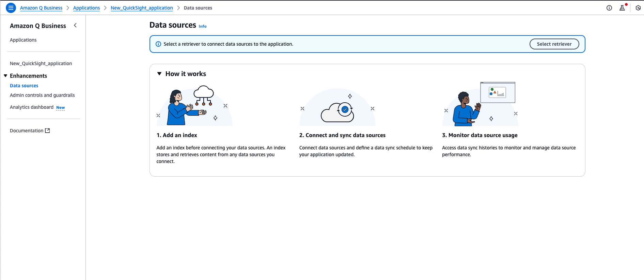This screenshot has height=280, width=644.
Task: Open Admin controls and guardrails
Action: pos(42,95)
